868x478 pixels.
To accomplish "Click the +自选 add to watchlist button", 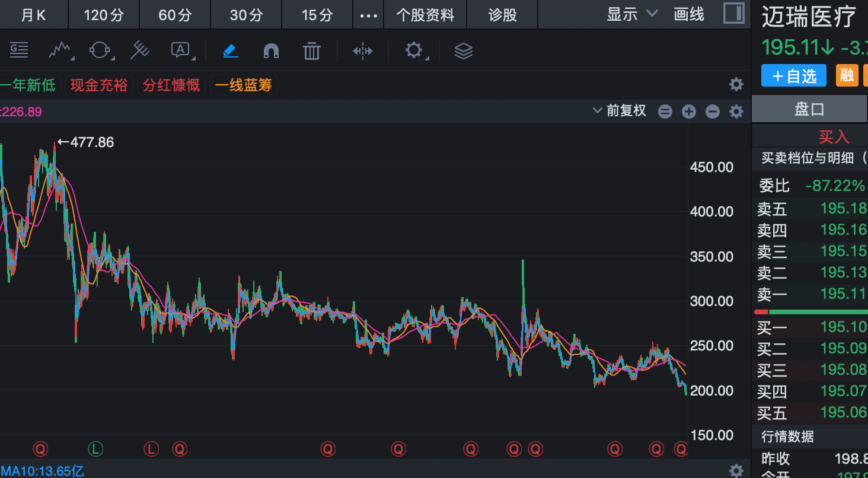I will (x=794, y=76).
